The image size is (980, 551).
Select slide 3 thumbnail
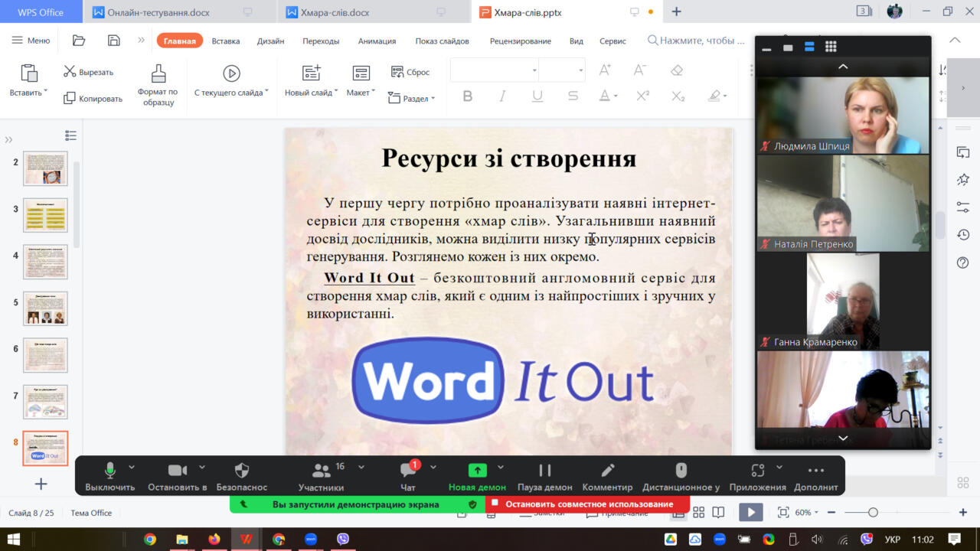pyautogui.click(x=45, y=215)
